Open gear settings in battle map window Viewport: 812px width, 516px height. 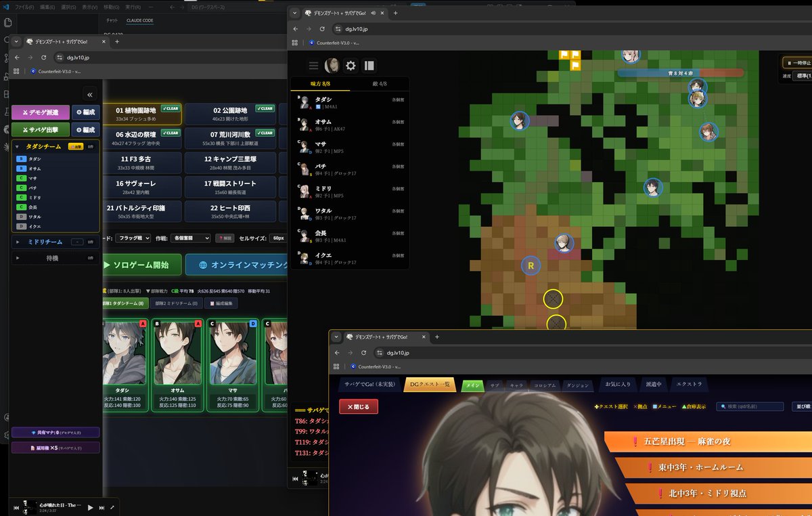(351, 66)
